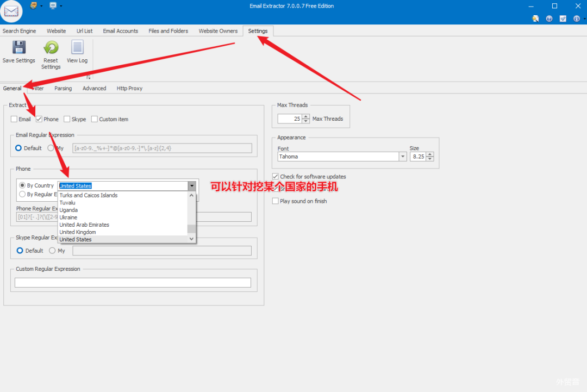This screenshot has height=392, width=587.
Task: Choose Tuvalu in country list
Action: [122, 203]
